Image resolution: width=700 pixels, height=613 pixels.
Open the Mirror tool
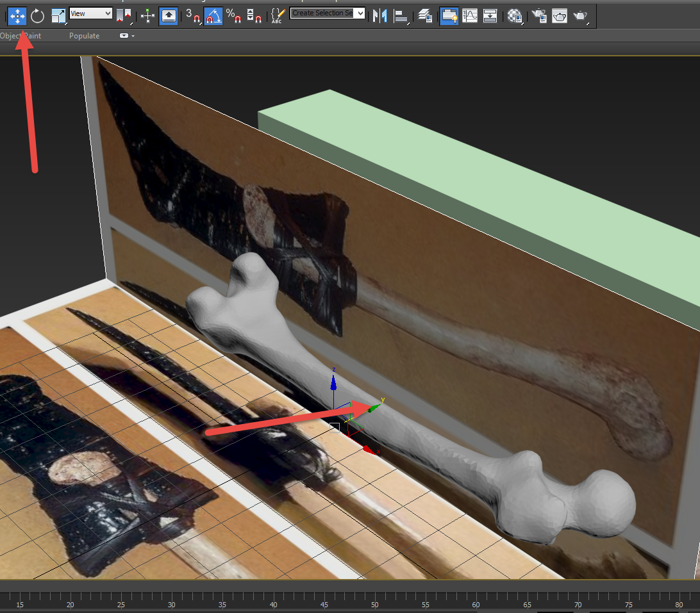[x=380, y=16]
